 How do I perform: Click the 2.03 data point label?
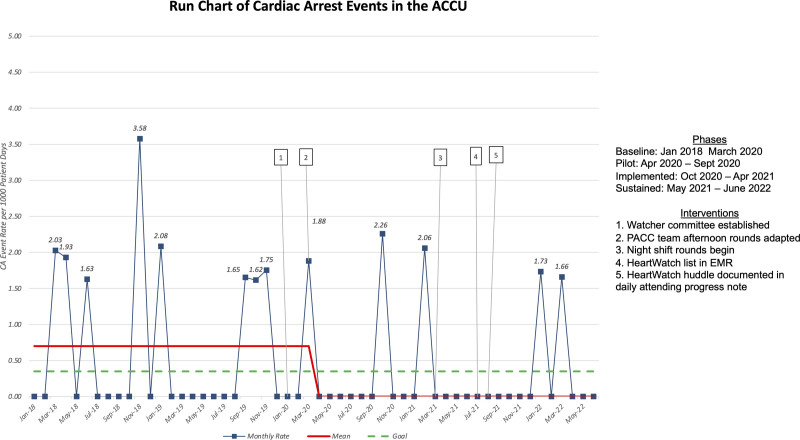click(x=55, y=239)
